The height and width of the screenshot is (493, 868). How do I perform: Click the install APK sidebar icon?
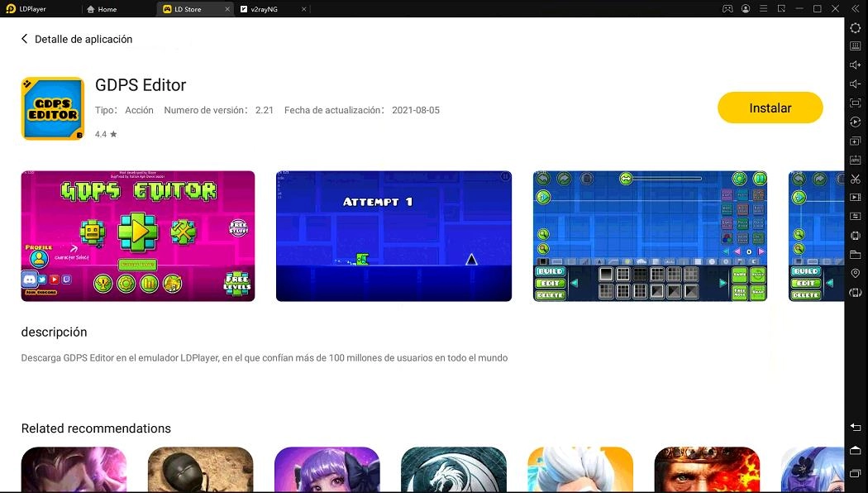point(856,160)
